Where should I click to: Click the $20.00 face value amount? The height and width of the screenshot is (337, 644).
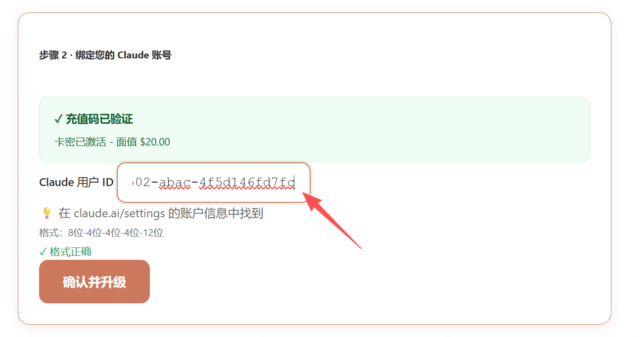(155, 142)
